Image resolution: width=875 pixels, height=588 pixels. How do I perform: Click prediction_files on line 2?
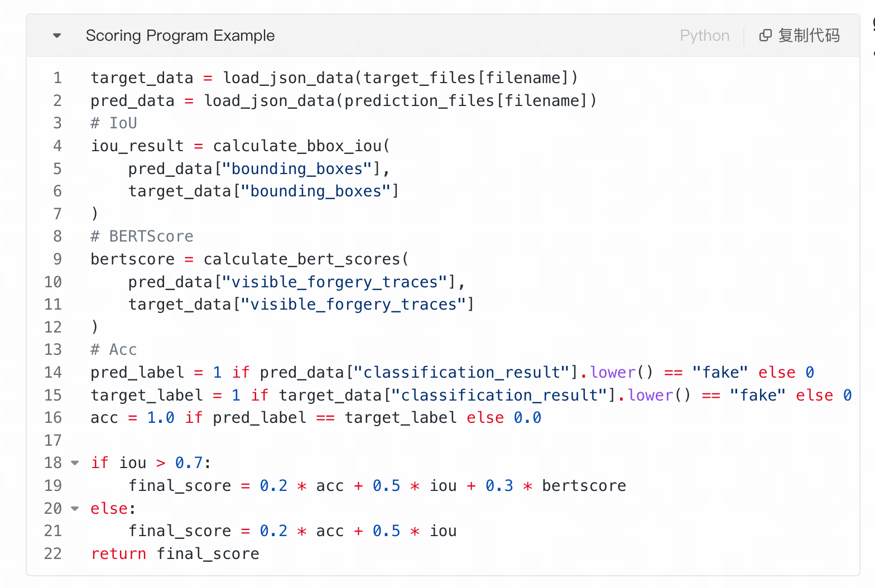(419, 101)
